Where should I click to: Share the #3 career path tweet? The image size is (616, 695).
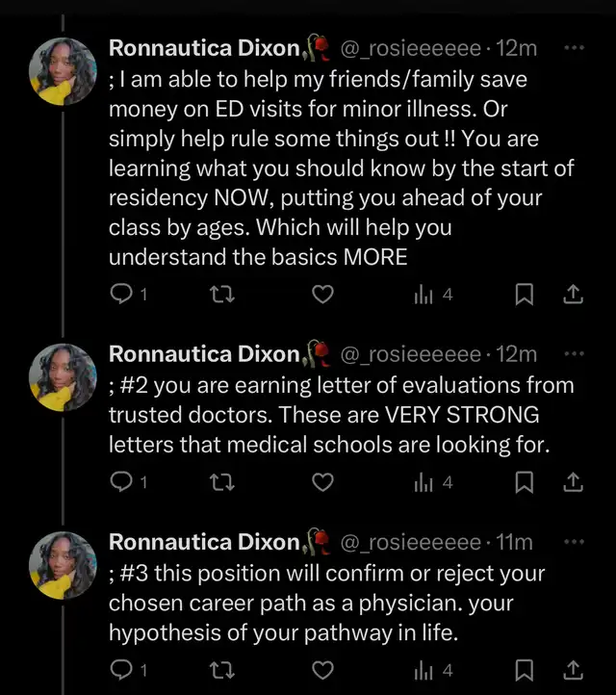[572, 669]
